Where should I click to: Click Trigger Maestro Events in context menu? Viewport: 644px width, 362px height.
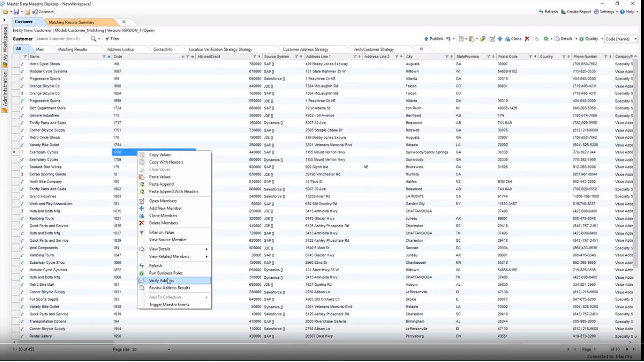point(169,305)
